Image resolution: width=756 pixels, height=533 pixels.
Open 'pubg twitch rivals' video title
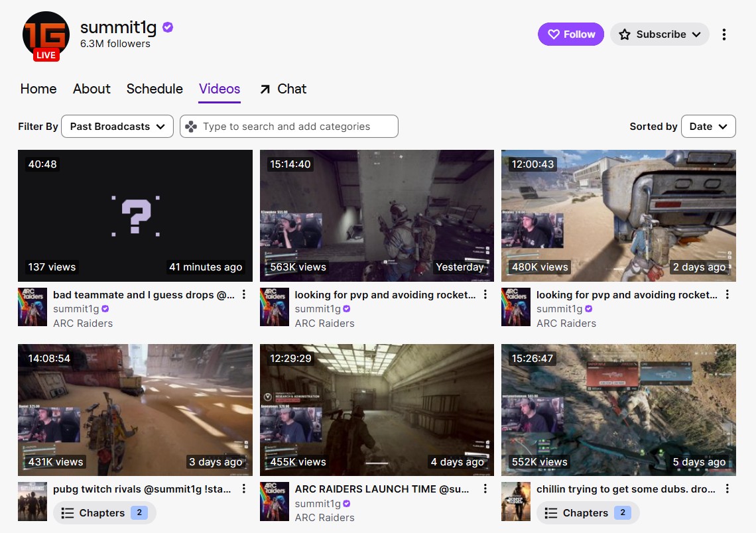pyautogui.click(x=142, y=489)
